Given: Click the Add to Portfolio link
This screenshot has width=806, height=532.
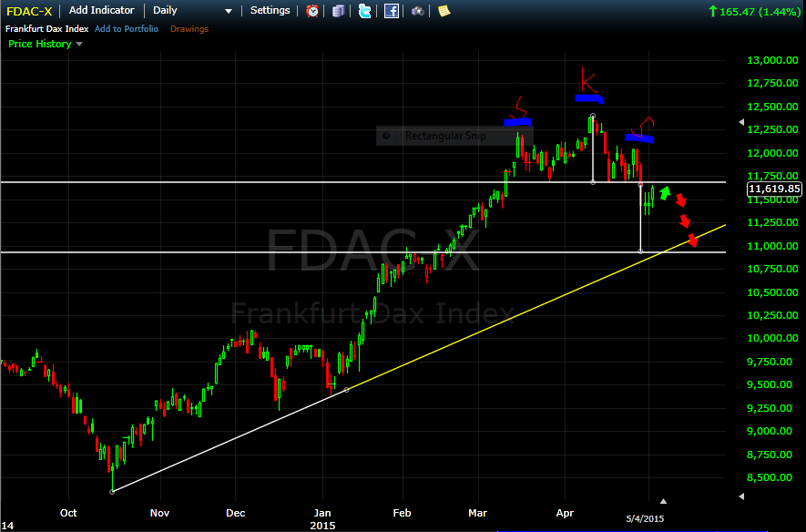Looking at the screenshot, I should click(x=127, y=28).
